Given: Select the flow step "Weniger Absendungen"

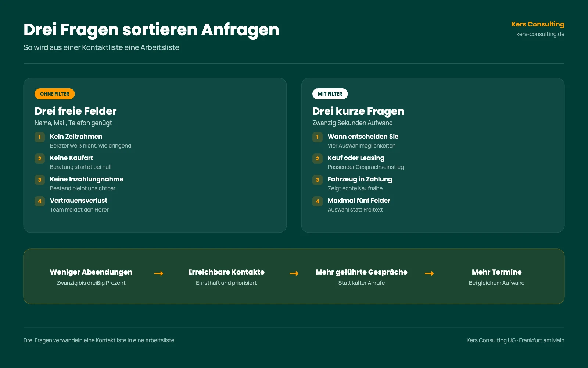Looking at the screenshot, I should (x=91, y=272).
